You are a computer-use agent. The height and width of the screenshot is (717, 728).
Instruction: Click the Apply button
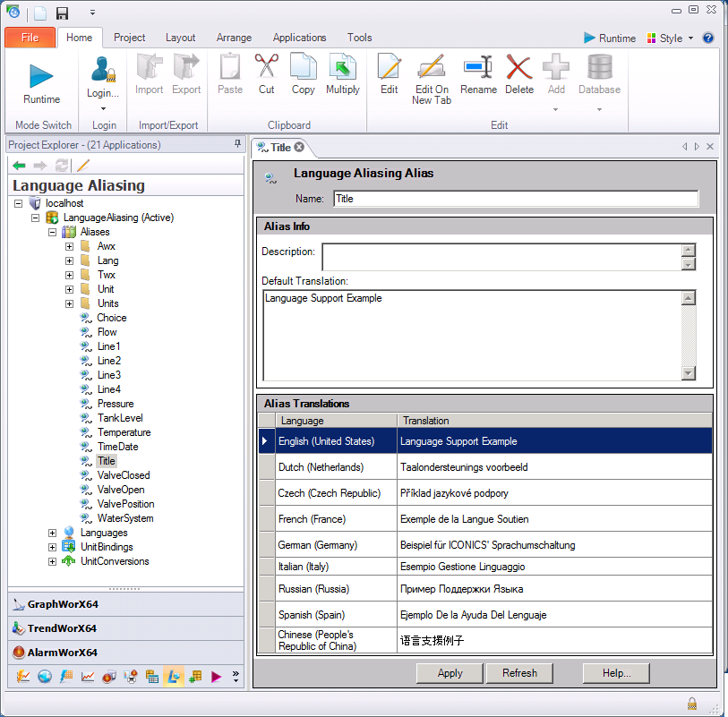point(450,673)
